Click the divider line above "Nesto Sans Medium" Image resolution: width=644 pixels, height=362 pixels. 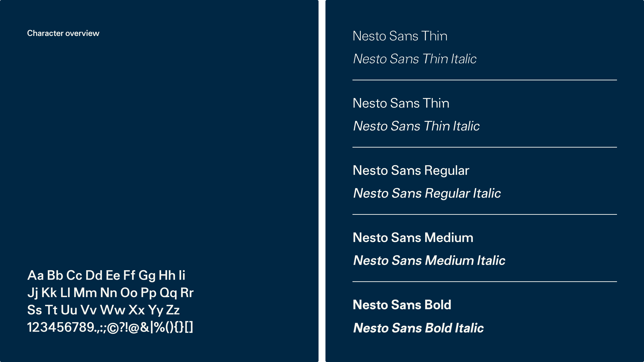click(485, 214)
